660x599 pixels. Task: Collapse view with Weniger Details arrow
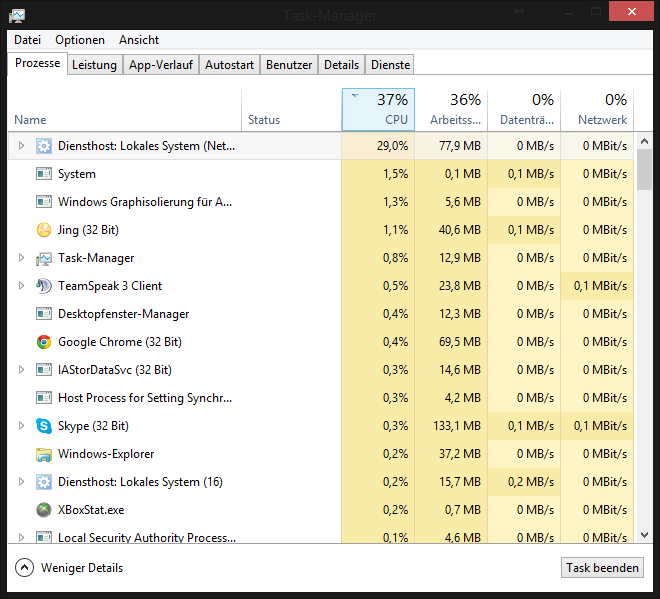coord(24,567)
